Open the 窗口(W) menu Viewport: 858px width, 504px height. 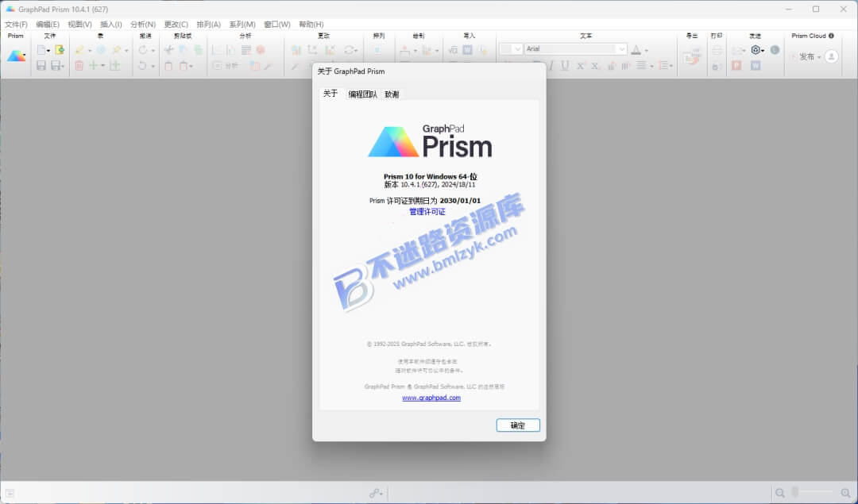tap(277, 24)
